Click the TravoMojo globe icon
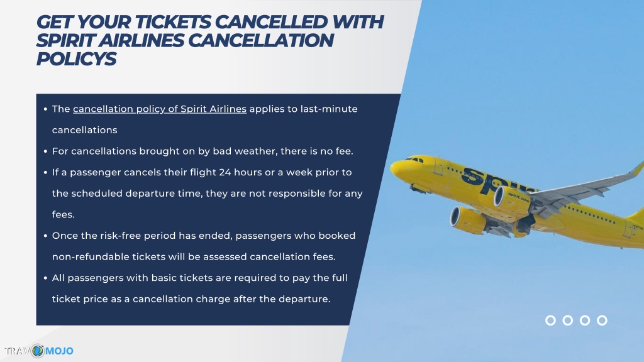Screen dimensions: 644x362 click(x=38, y=351)
